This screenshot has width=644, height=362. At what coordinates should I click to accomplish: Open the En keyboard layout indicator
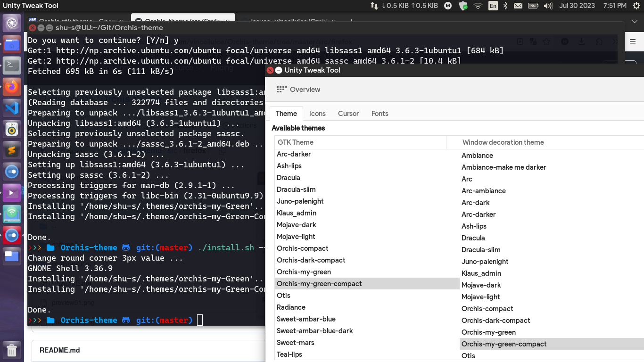click(x=493, y=6)
